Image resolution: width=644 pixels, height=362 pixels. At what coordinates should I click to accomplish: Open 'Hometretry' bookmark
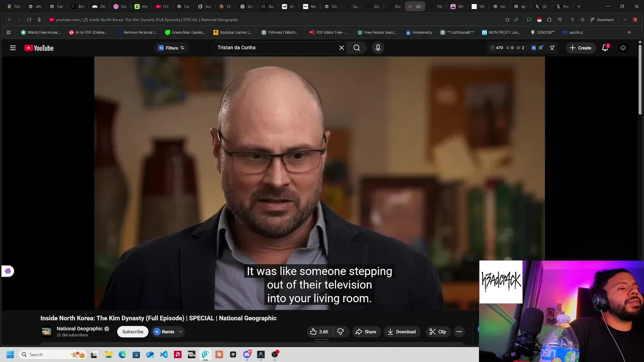click(419, 32)
